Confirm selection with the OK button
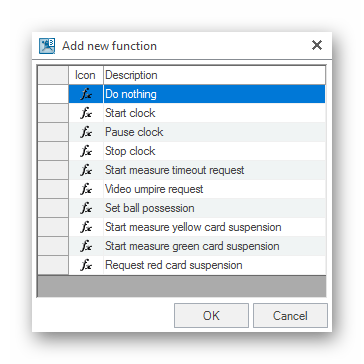The height and width of the screenshot is (364, 364). point(211,315)
